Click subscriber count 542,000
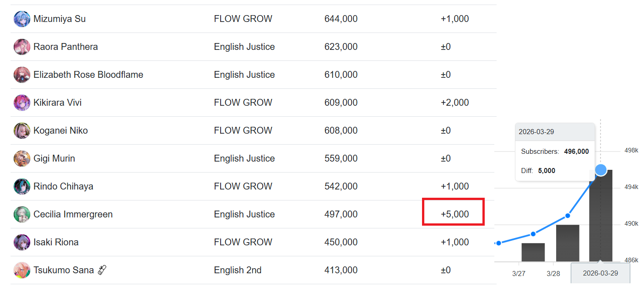644x287 pixels. [341, 187]
